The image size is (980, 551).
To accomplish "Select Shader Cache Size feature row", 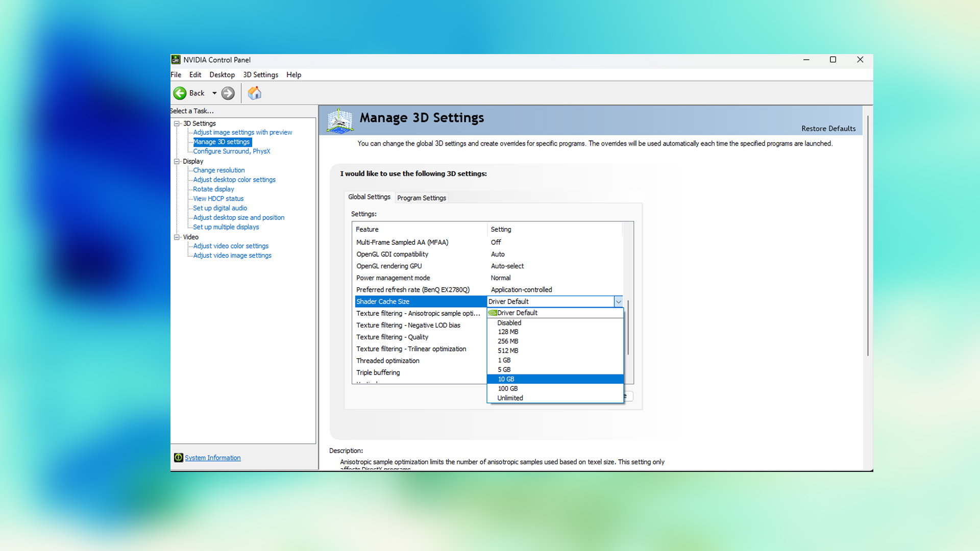I will [421, 302].
